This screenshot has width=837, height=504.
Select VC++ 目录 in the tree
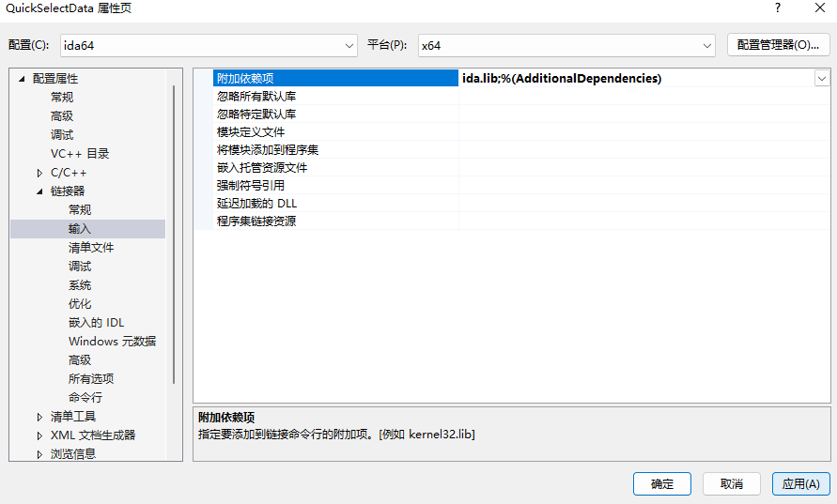pos(80,154)
